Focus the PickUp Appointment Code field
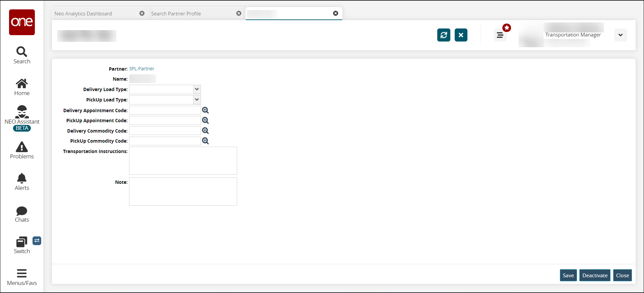The height and width of the screenshot is (293, 644). [165, 120]
